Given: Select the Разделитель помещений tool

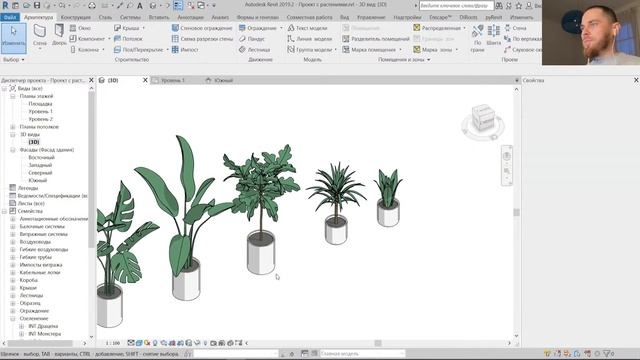Looking at the screenshot, I should pos(376,39).
